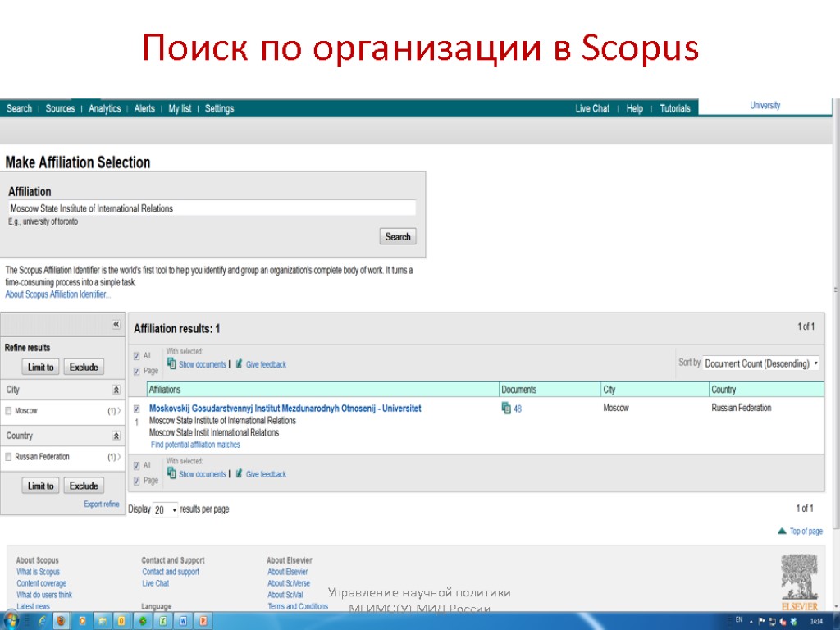Open About Scopus Affiliation Identifier link
This screenshot has height=630, width=840.
tap(58, 294)
